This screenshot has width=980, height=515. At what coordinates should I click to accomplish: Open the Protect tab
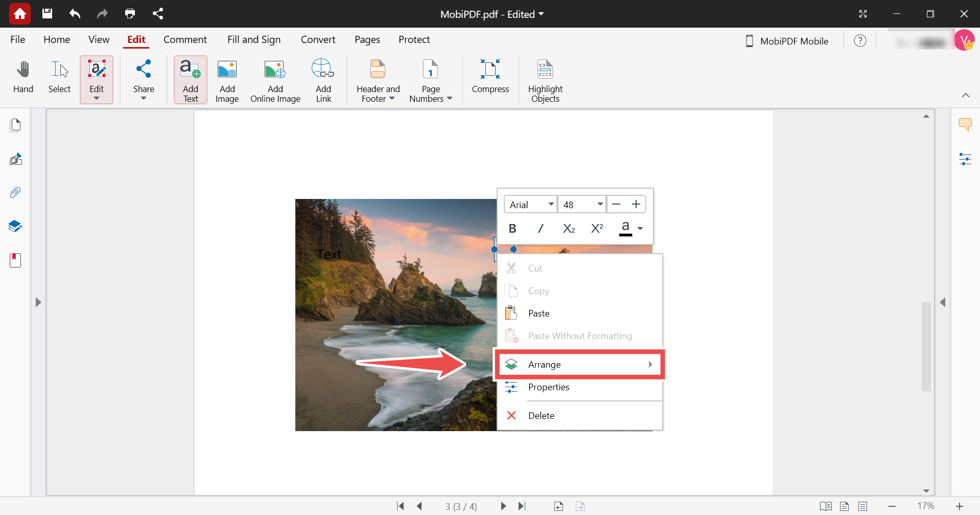(414, 39)
